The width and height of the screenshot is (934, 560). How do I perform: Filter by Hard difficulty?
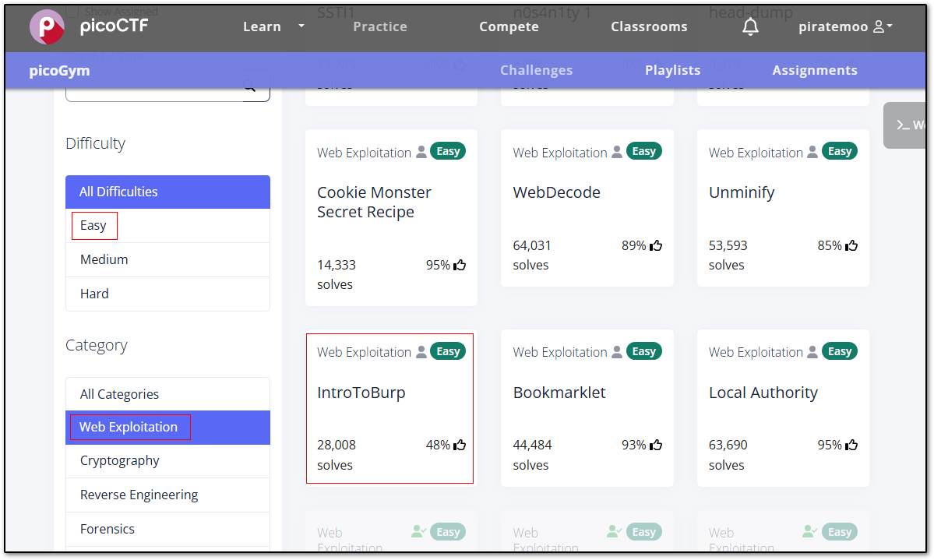tap(168, 294)
